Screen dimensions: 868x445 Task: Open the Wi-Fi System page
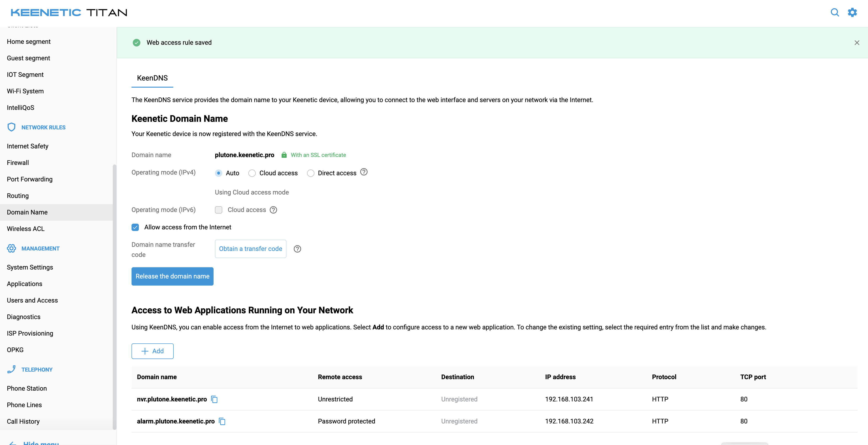point(25,91)
